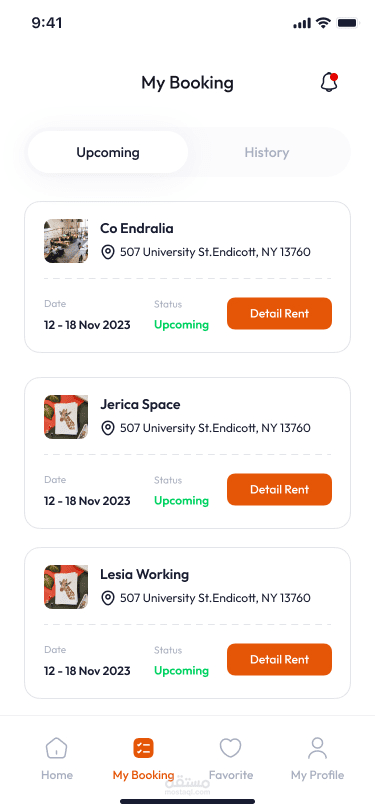The width and height of the screenshot is (375, 812).
Task: Click location pin icon under Lesia Working
Action: pos(108,598)
